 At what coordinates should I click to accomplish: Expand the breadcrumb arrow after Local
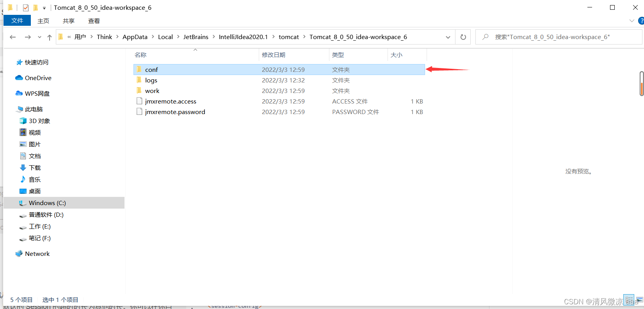click(178, 37)
